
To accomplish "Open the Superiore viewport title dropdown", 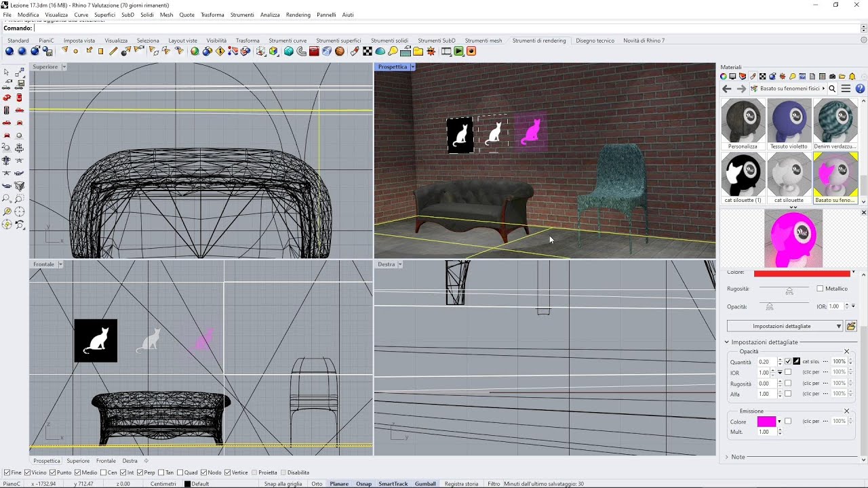I will point(64,67).
